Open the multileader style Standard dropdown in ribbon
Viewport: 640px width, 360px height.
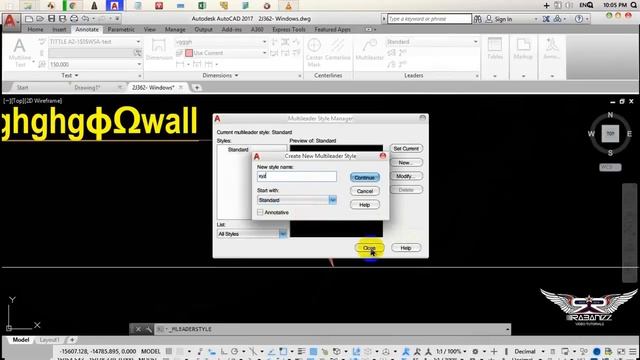coord(432,42)
